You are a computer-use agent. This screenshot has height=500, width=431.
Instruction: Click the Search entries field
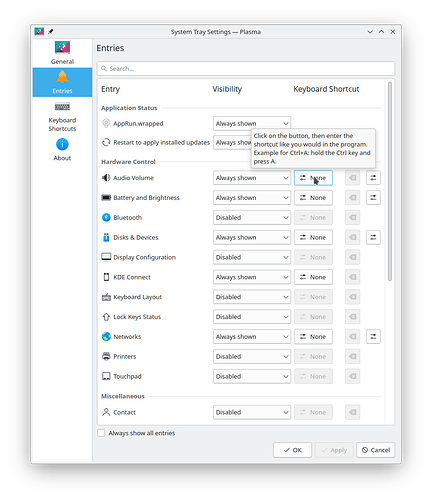(x=246, y=69)
